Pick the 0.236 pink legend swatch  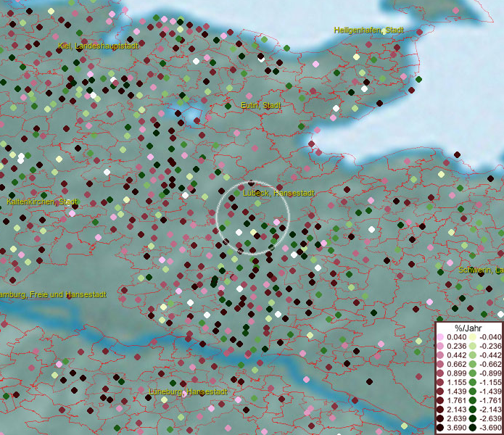(x=440, y=346)
